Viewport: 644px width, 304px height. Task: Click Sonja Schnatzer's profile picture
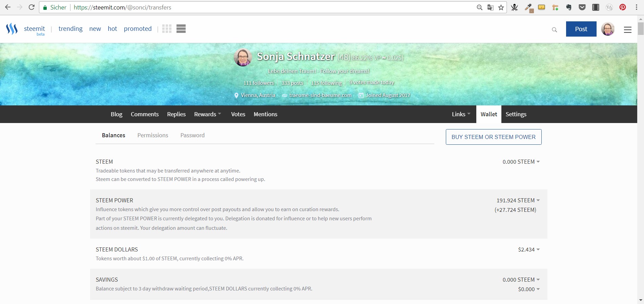[243, 57]
